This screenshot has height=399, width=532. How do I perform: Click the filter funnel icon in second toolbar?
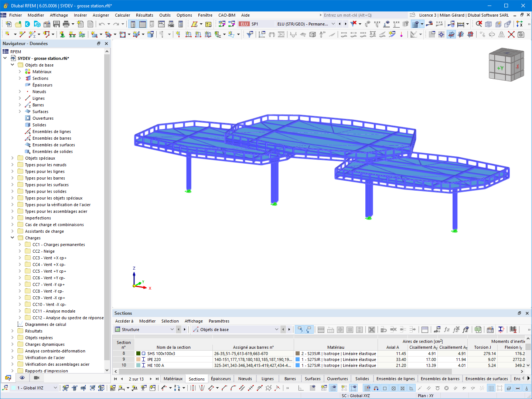(250, 34)
